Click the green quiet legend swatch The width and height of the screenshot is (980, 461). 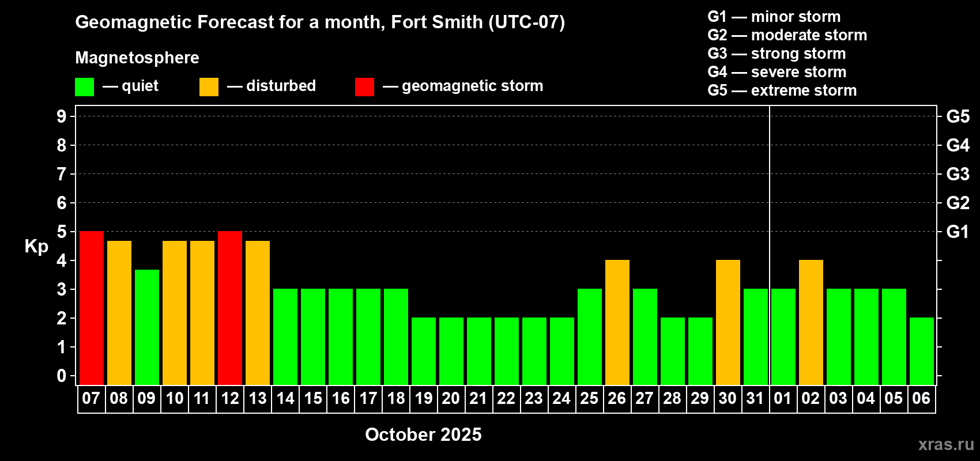[x=84, y=87]
